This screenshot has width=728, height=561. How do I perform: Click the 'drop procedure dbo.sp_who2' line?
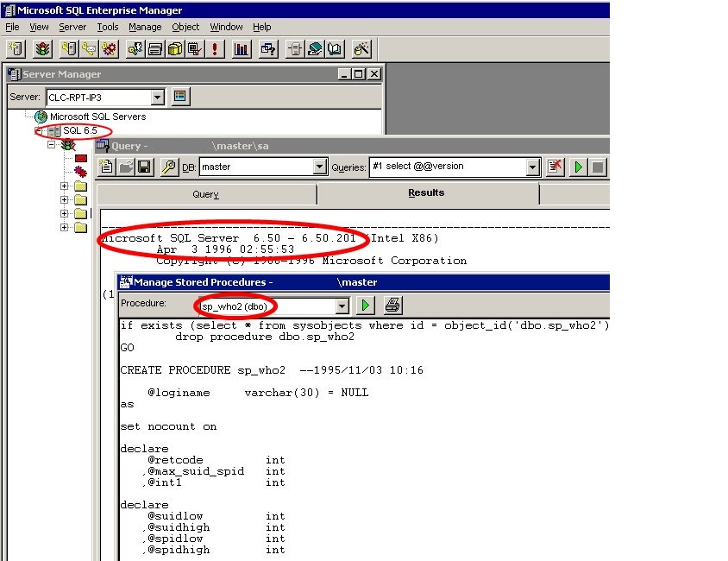click(265, 337)
